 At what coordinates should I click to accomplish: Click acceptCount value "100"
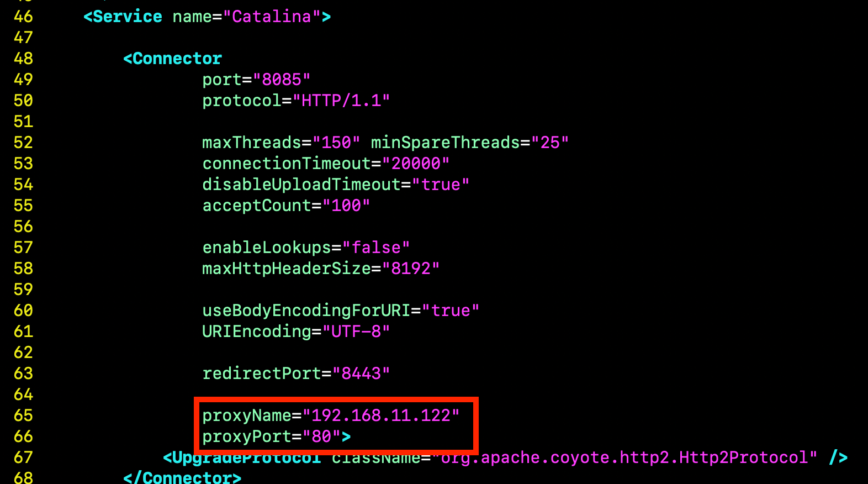[x=346, y=206]
